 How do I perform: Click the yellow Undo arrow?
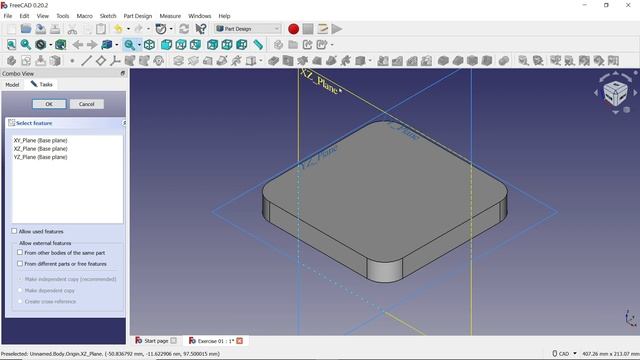(118, 29)
